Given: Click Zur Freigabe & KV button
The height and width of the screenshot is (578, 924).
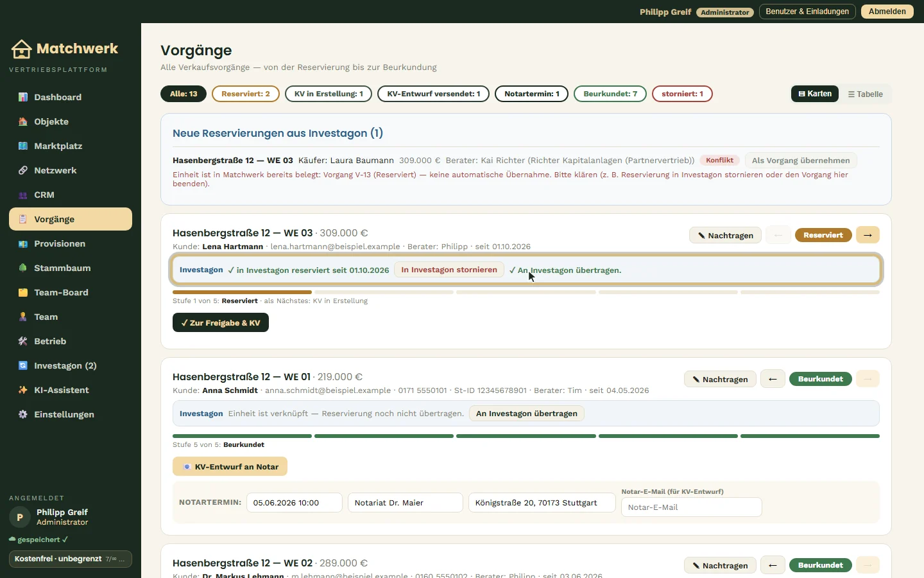Looking at the screenshot, I should pos(221,322).
